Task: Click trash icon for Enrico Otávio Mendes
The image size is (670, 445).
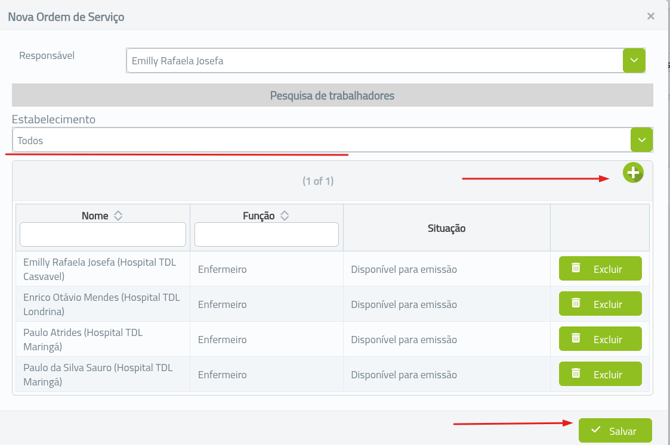Action: tap(576, 303)
